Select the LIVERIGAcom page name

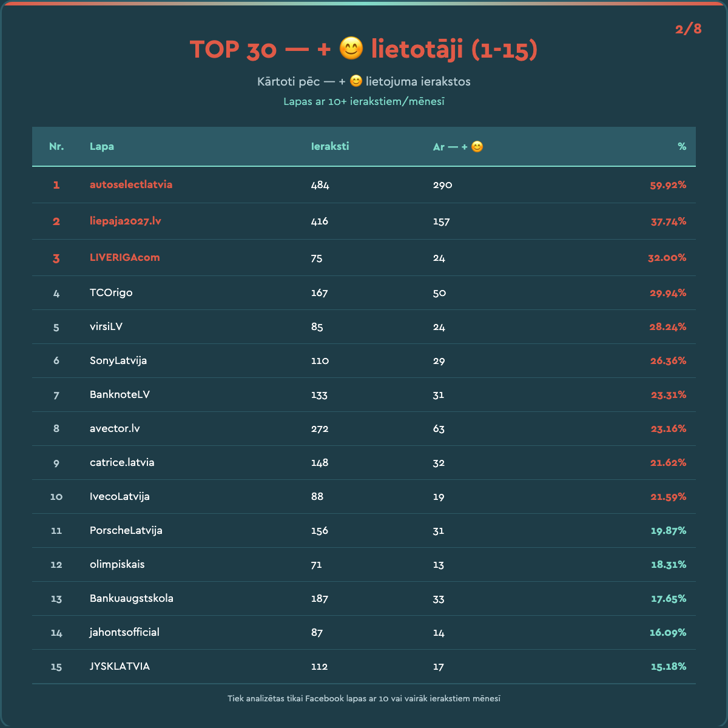click(x=125, y=257)
